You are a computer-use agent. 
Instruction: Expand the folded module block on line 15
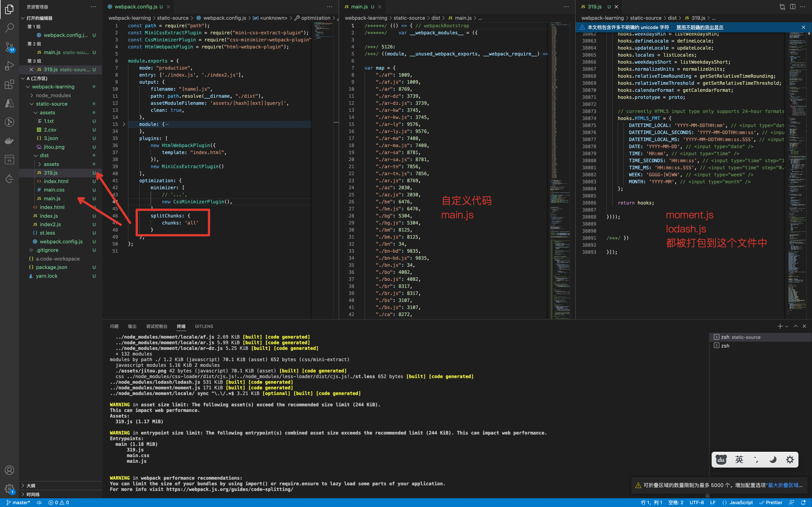click(124, 124)
